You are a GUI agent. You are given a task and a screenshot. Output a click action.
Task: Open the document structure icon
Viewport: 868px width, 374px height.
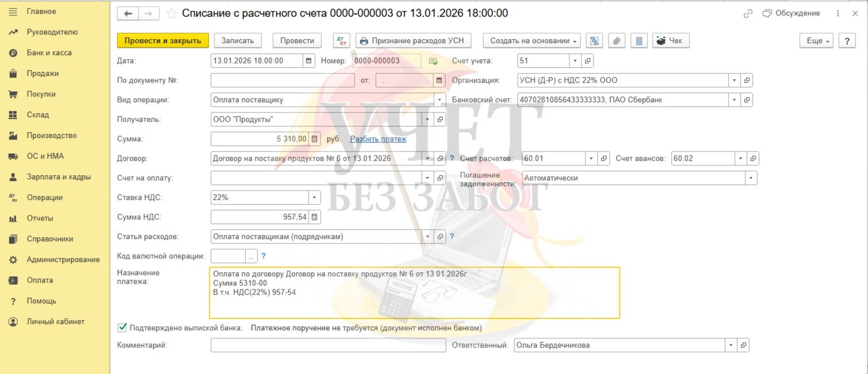(595, 41)
